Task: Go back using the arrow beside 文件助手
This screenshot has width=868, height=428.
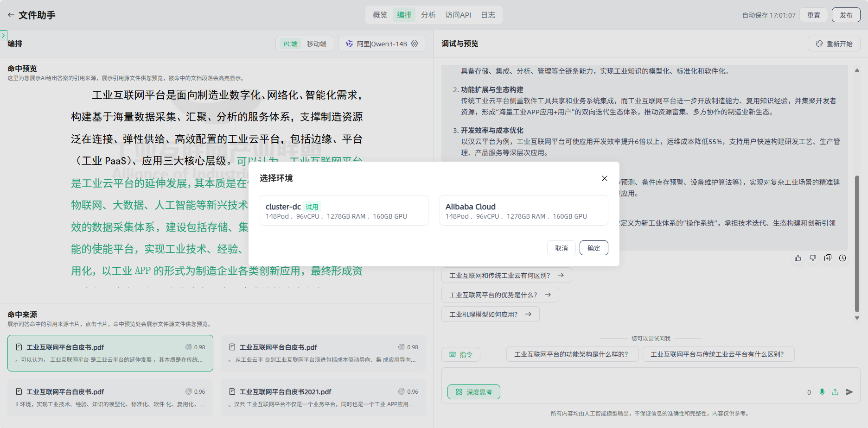Action: point(11,15)
